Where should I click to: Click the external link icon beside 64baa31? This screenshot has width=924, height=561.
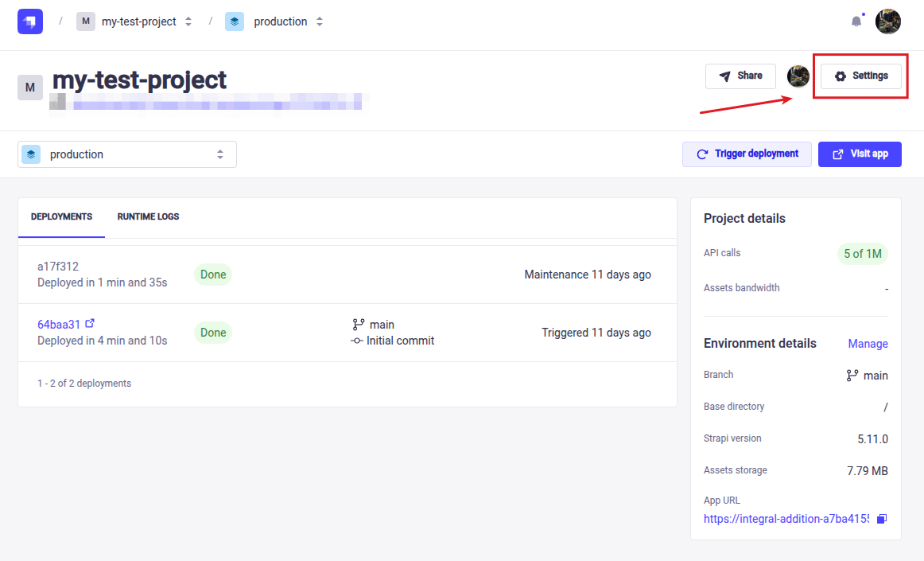tap(90, 323)
